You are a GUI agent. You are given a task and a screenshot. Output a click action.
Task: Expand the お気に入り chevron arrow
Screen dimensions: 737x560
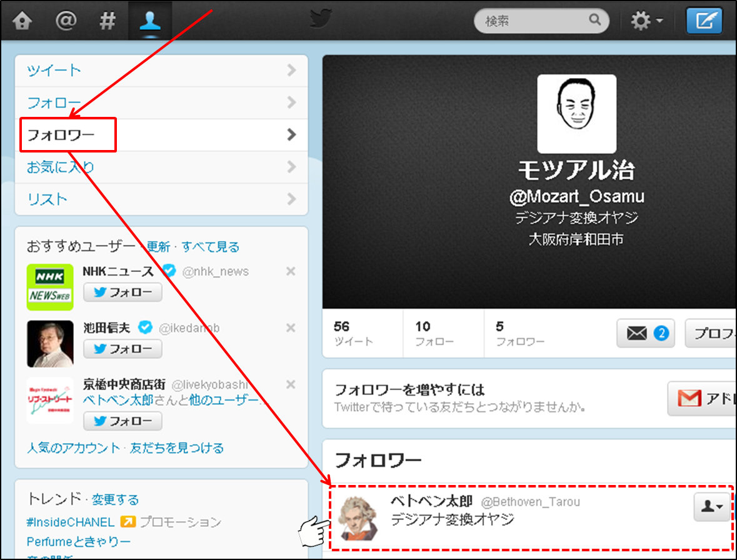(291, 167)
